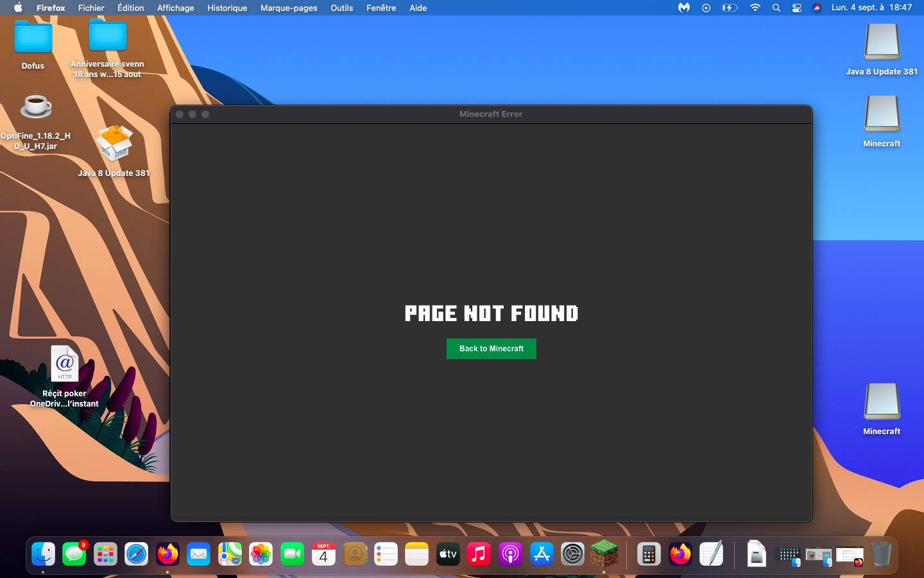The image size is (924, 578).
Task: Open Calendar showing Sept 4
Action: coord(323,554)
